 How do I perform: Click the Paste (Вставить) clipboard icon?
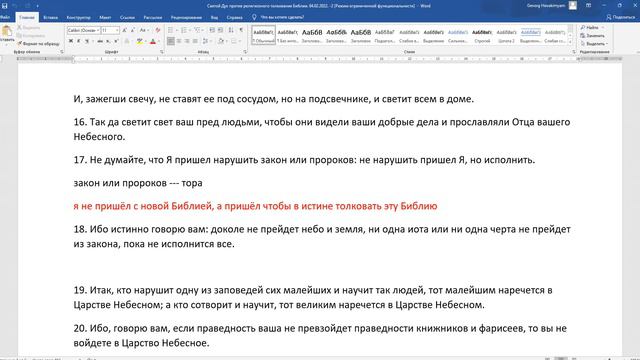(7, 32)
